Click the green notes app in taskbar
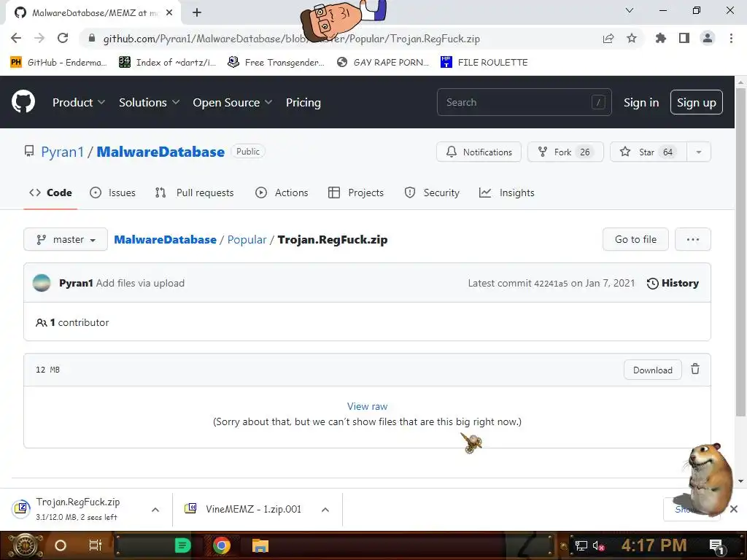 (x=182, y=545)
